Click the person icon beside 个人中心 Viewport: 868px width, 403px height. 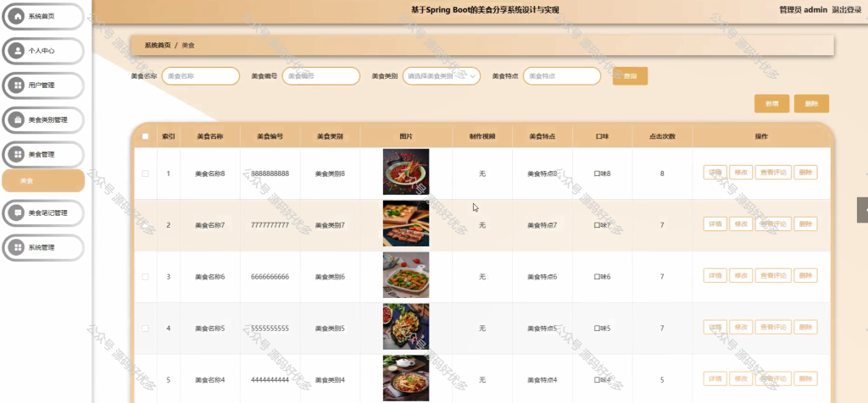pyautogui.click(x=18, y=51)
